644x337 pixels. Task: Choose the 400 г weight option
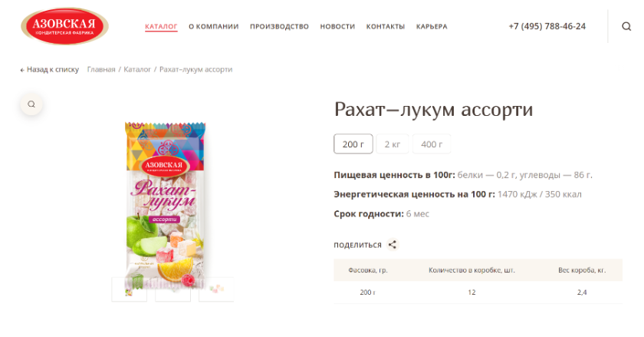tap(432, 144)
